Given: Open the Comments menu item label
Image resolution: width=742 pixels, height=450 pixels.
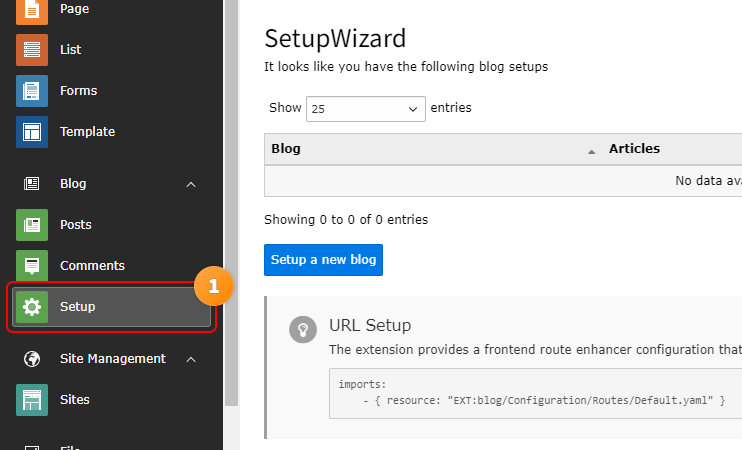Looking at the screenshot, I should click(92, 265).
